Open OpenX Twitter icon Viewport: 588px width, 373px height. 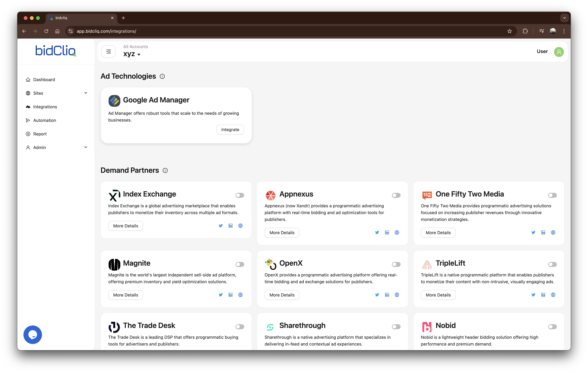[x=377, y=295]
